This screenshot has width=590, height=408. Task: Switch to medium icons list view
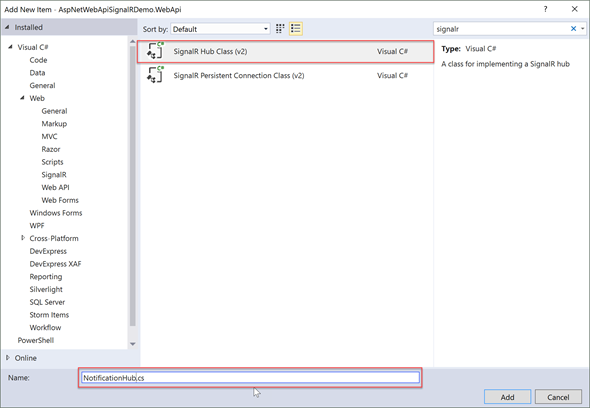(296, 29)
